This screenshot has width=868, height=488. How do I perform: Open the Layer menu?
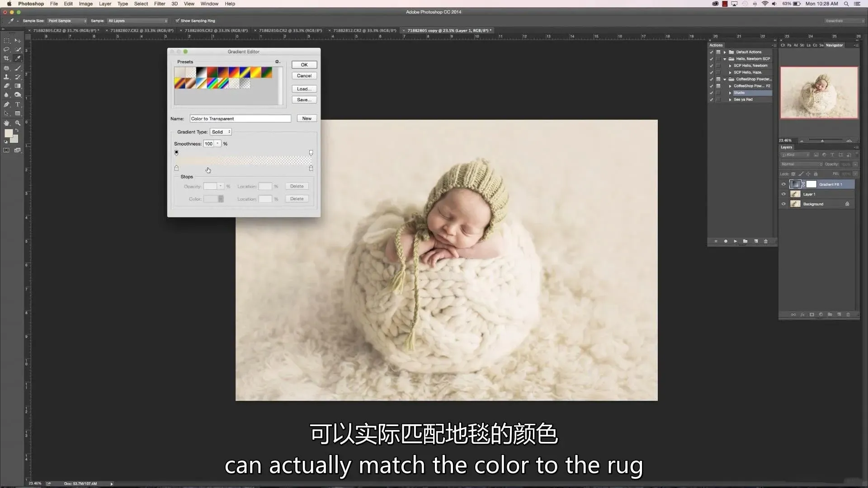105,4
